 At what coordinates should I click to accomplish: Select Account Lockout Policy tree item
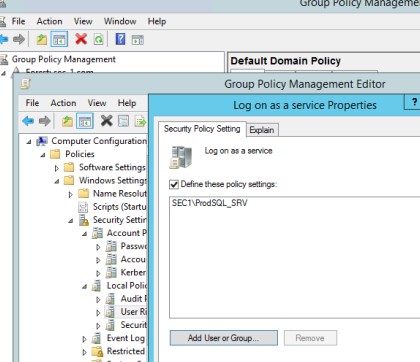tap(133, 259)
